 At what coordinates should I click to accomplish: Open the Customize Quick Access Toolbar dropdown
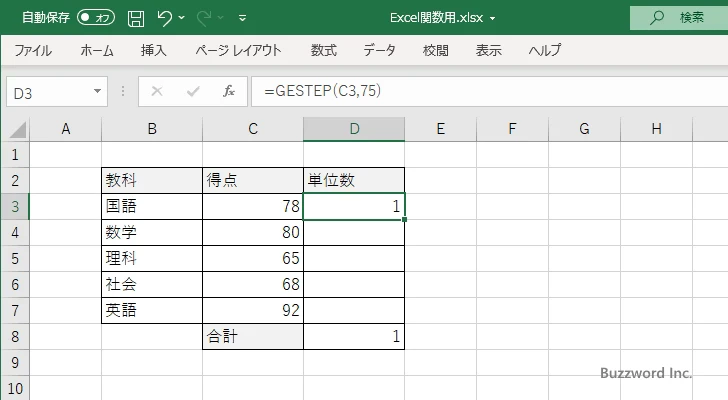tap(242, 18)
